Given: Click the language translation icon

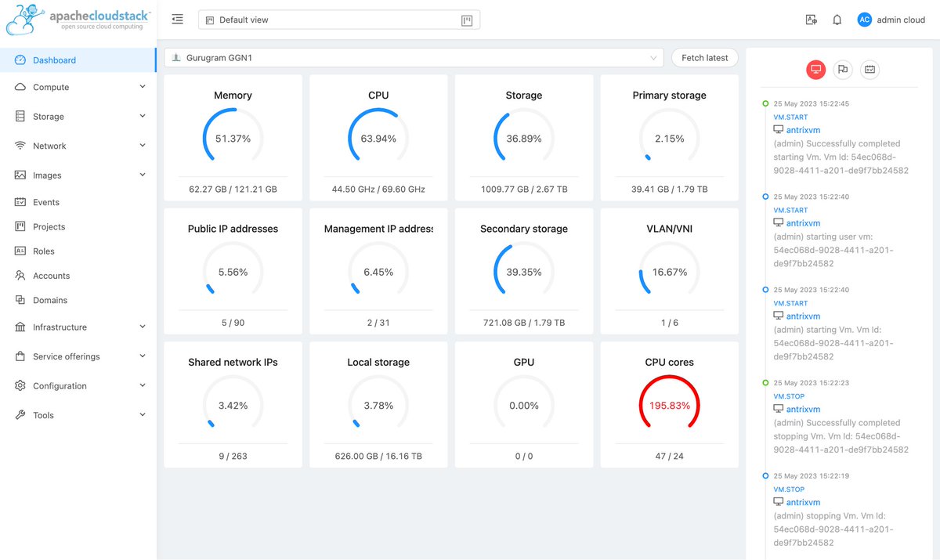Looking at the screenshot, I should (x=811, y=20).
